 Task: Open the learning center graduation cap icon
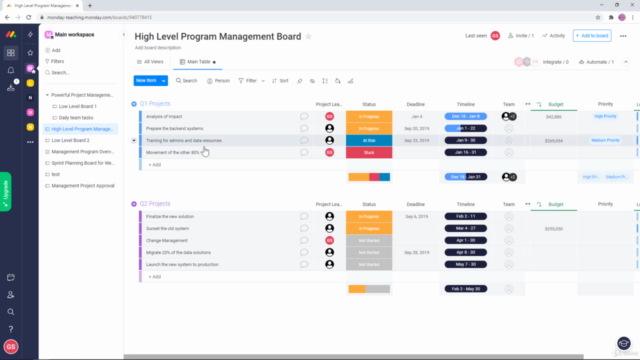pyautogui.click(x=624, y=343)
